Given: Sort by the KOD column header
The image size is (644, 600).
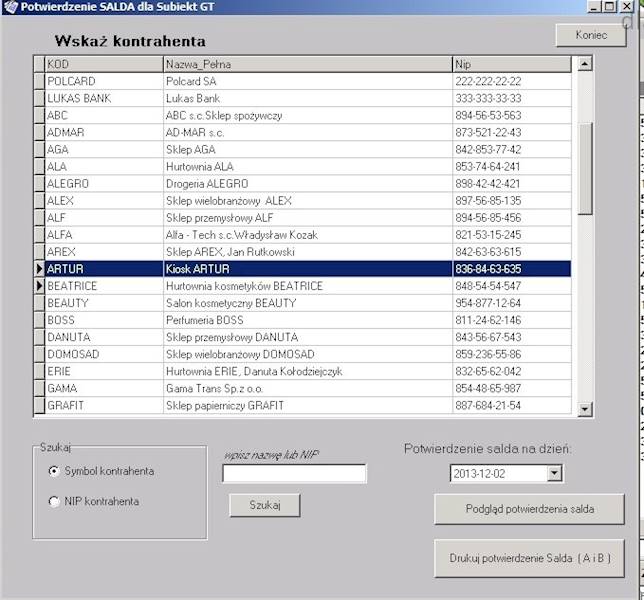Looking at the screenshot, I should coord(104,64).
